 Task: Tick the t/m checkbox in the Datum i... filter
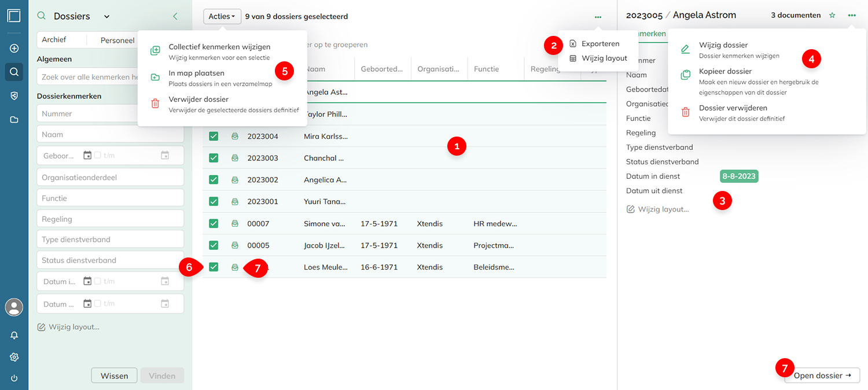point(98,281)
